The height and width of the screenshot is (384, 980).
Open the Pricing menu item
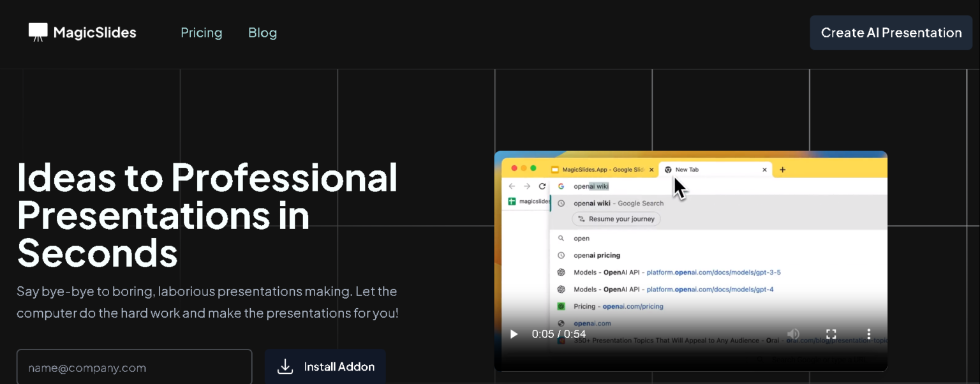pos(202,33)
